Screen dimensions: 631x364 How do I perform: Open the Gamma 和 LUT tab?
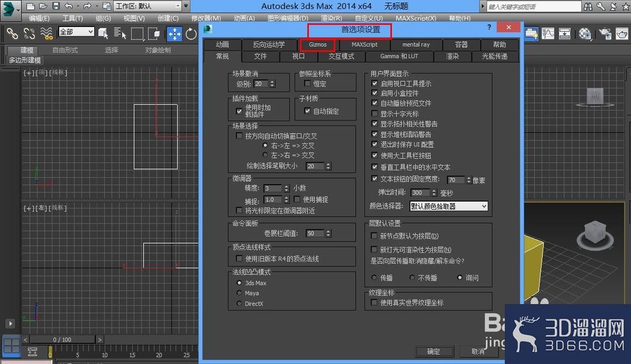[x=399, y=56]
